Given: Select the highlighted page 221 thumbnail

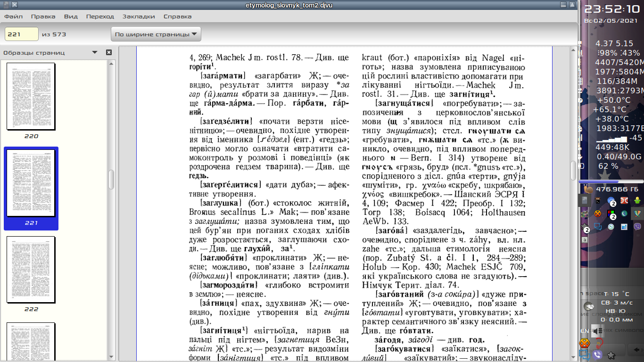Looking at the screenshot, I should 31,184.
